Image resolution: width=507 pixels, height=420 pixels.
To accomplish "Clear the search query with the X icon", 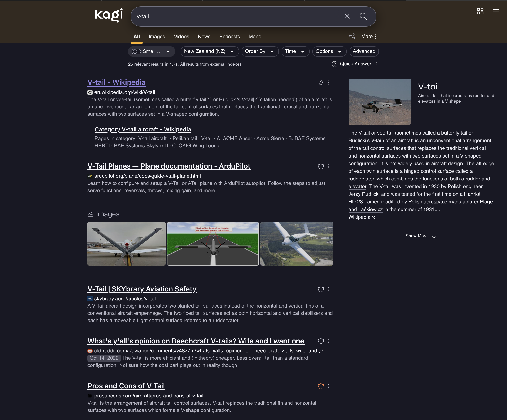I will click(347, 16).
